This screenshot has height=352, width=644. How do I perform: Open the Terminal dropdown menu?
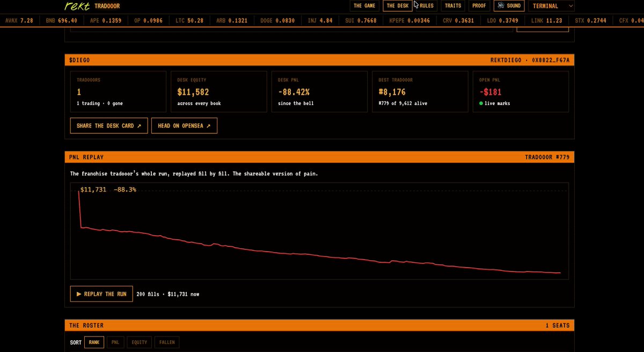click(x=551, y=6)
